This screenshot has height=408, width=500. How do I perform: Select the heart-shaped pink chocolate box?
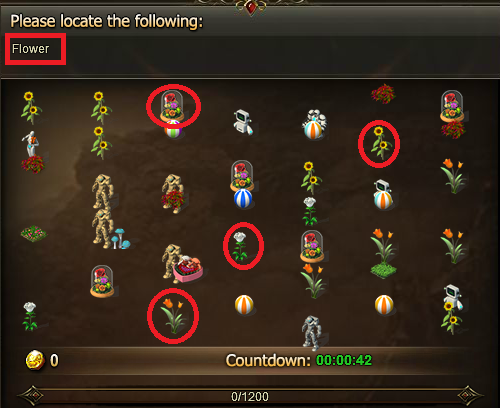pos(188,269)
